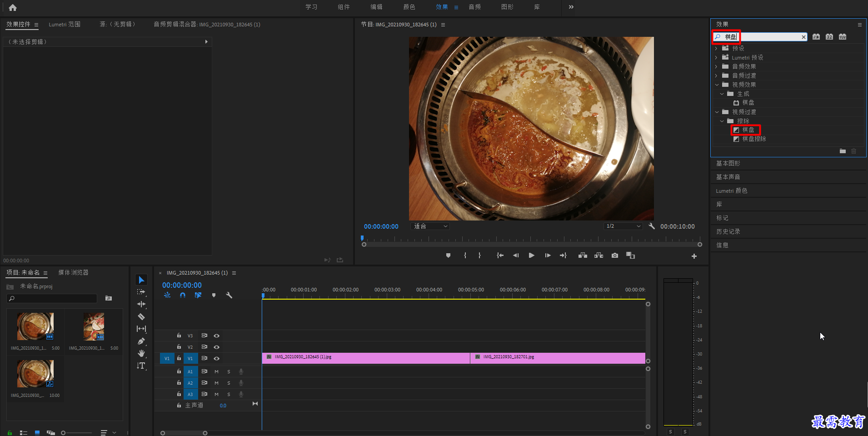Expand the 预设 folder
This screenshot has height=436, width=868.
pyautogui.click(x=716, y=48)
